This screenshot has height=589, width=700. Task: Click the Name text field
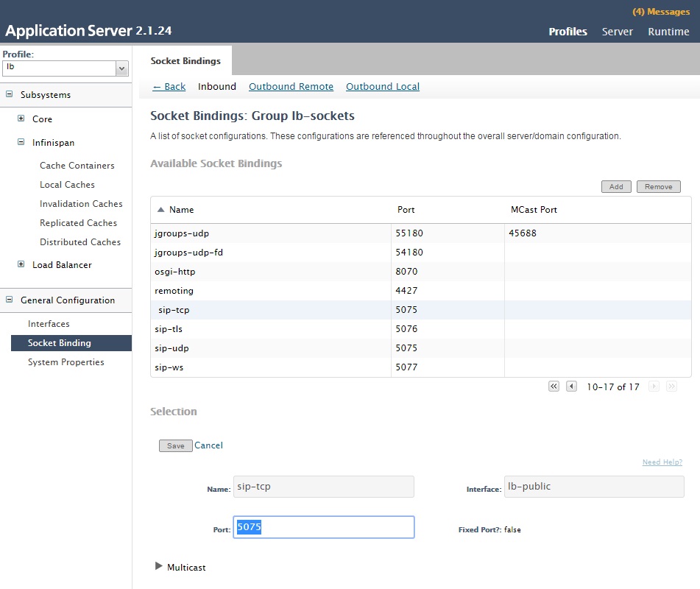pos(324,487)
